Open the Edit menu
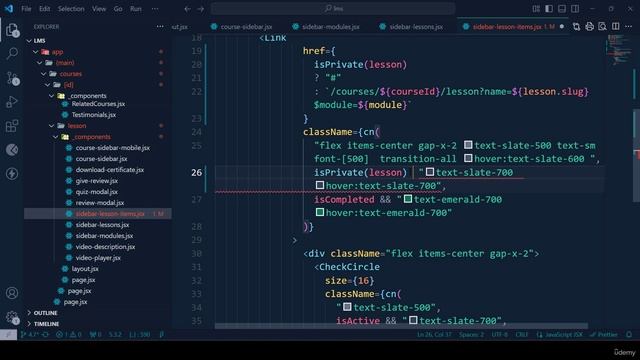 tap(44, 9)
